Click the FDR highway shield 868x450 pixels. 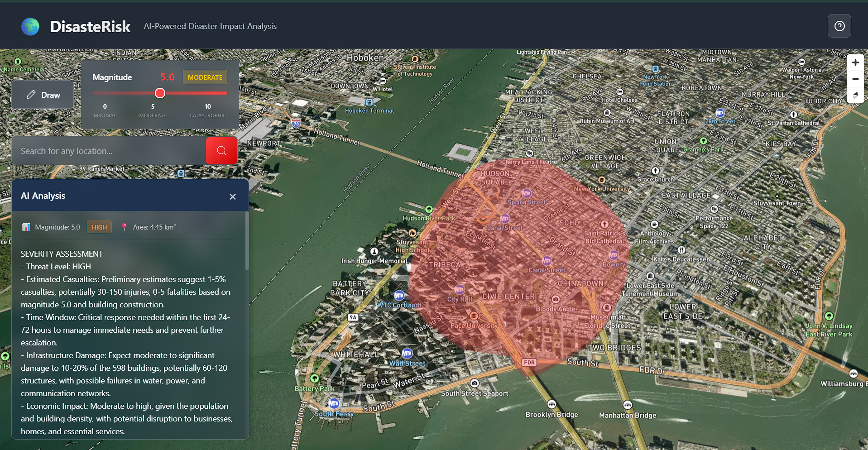(x=529, y=362)
